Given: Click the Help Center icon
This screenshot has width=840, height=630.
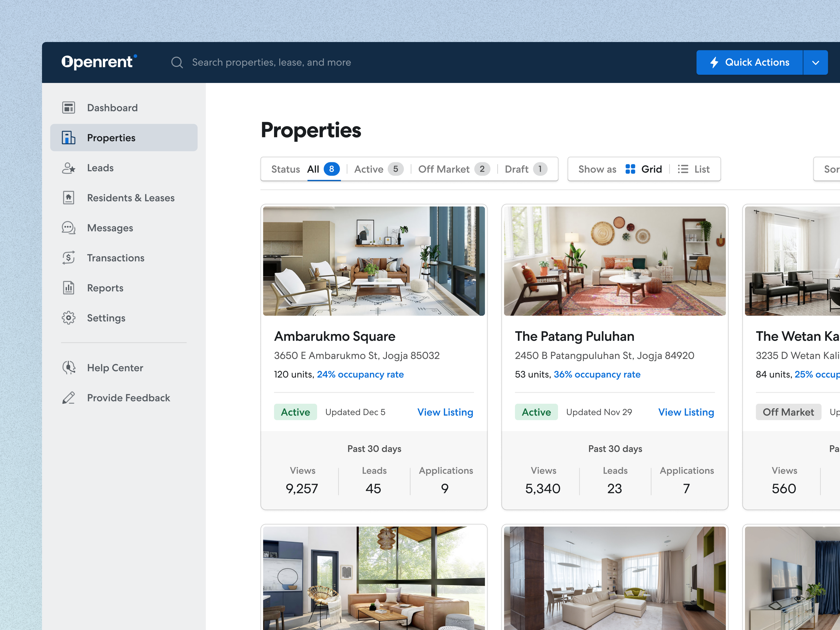Looking at the screenshot, I should click(69, 367).
